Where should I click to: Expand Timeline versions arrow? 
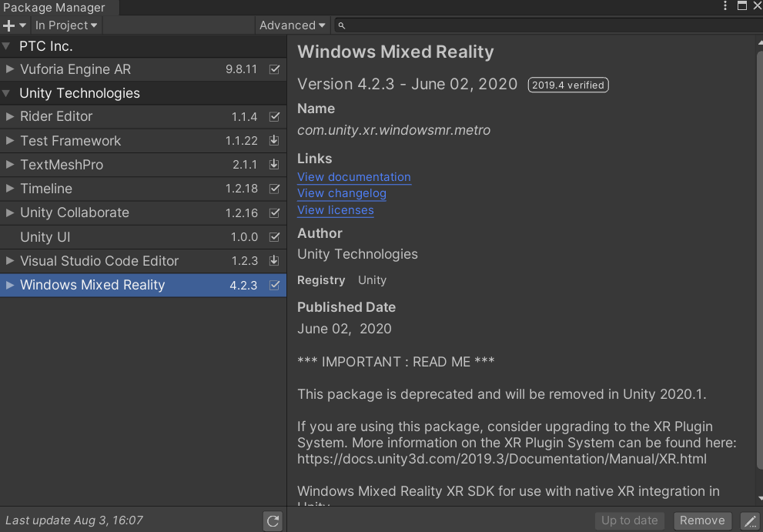(9, 189)
